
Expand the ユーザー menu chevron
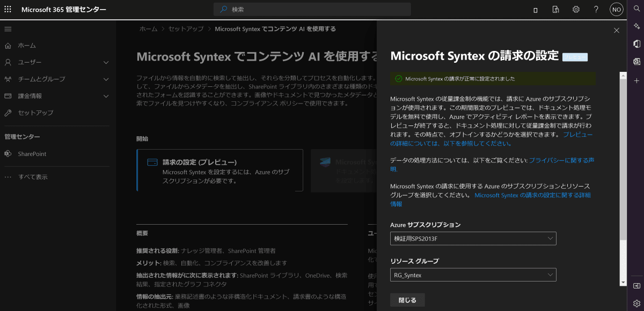pyautogui.click(x=106, y=62)
